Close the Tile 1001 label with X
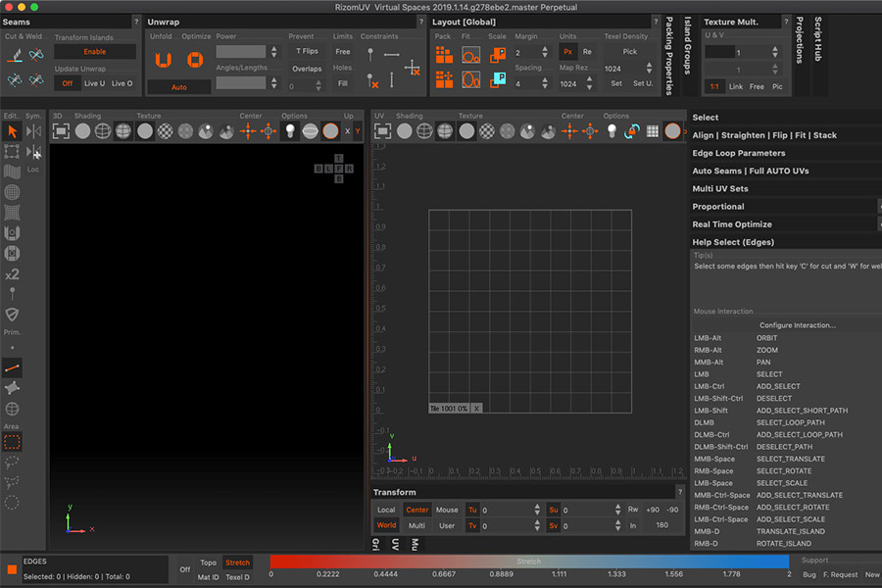Viewport: 882px width, 588px height. 476,409
